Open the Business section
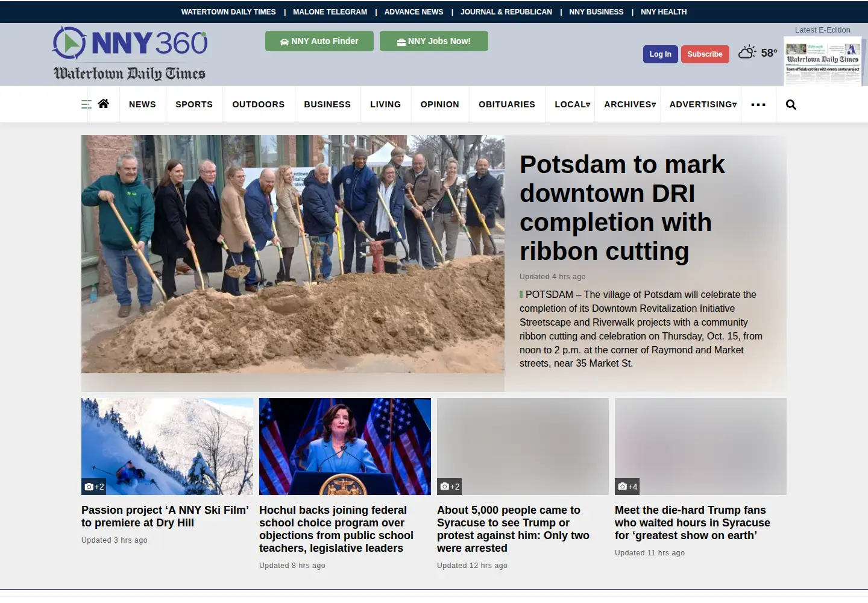The width and height of the screenshot is (868, 603). pyautogui.click(x=327, y=104)
